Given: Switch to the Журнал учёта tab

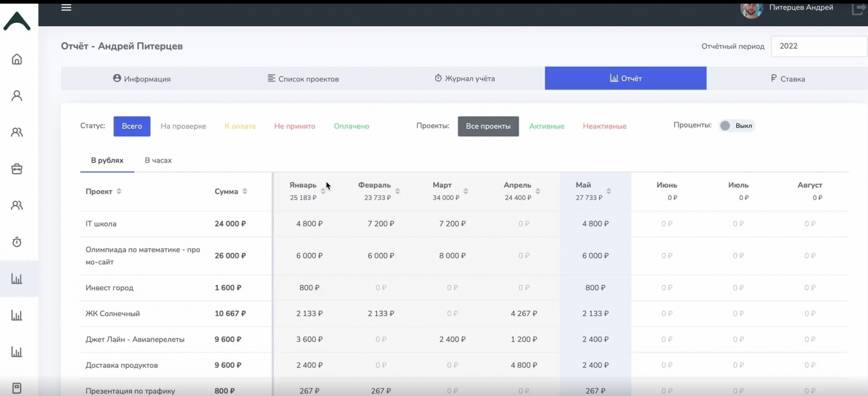Looking at the screenshot, I should 464,79.
